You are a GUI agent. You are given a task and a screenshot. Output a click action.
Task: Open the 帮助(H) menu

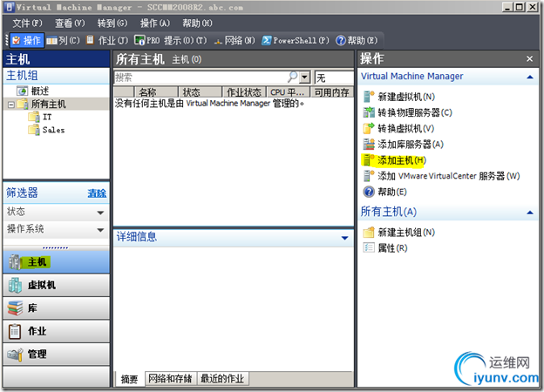(197, 24)
